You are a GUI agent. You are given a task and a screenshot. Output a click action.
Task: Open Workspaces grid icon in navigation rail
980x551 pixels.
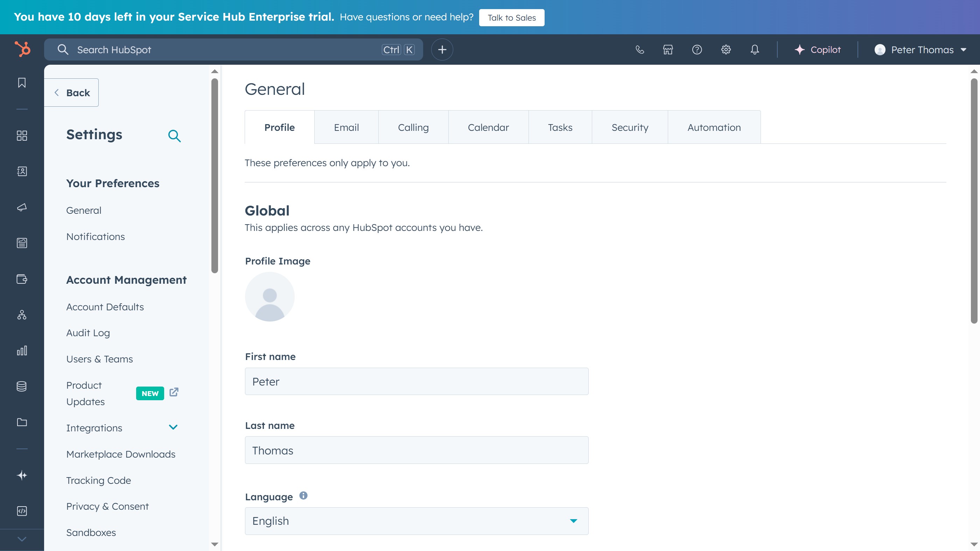click(22, 135)
